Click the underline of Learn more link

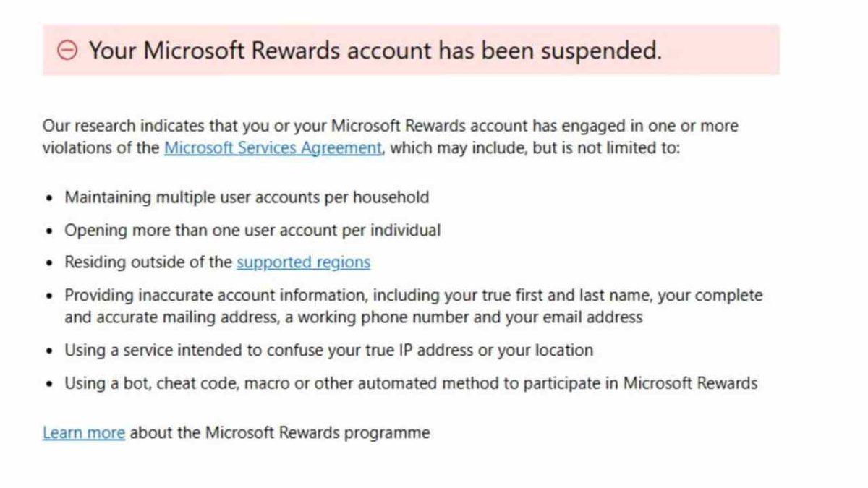[84, 440]
